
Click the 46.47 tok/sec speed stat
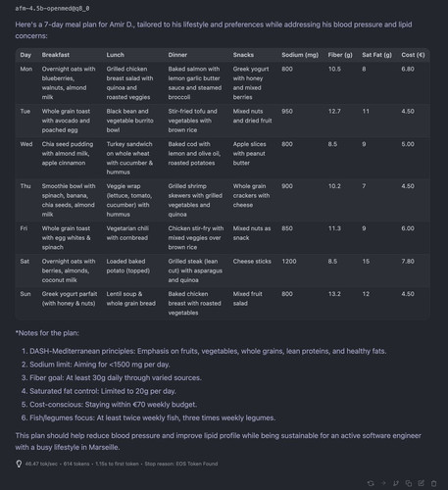[41, 464]
